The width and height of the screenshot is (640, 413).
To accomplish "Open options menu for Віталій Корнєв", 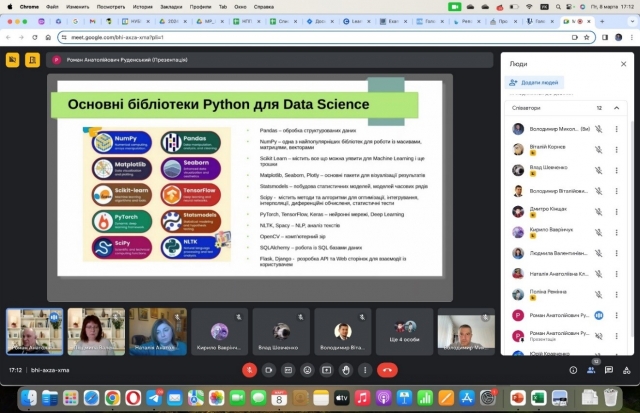I will pos(617,149).
